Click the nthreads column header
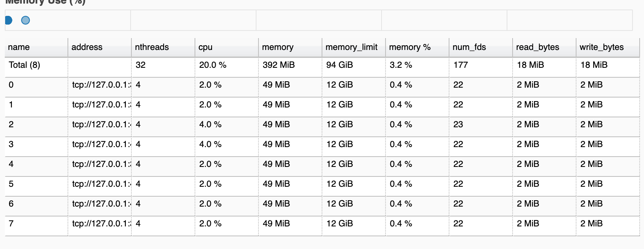This screenshot has height=249, width=644. (x=152, y=47)
